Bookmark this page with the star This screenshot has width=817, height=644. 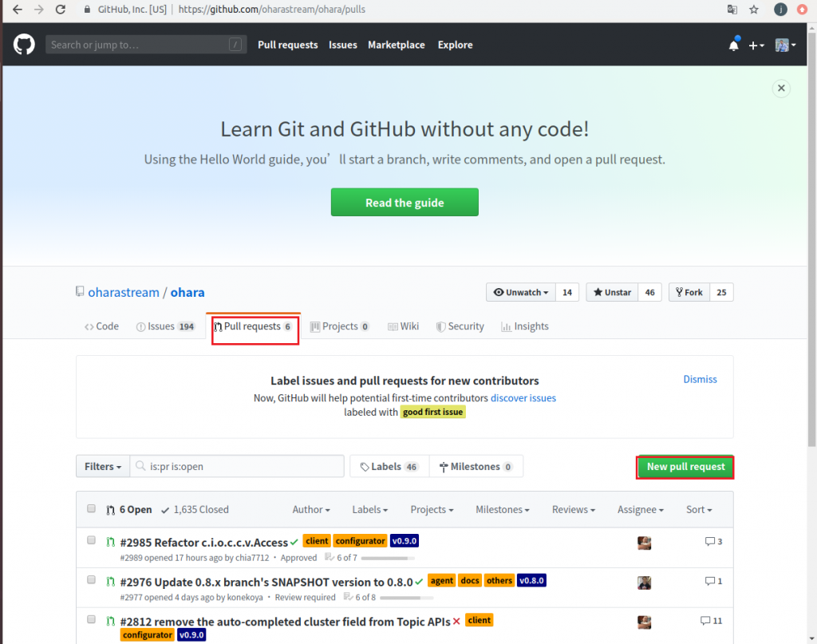(754, 10)
